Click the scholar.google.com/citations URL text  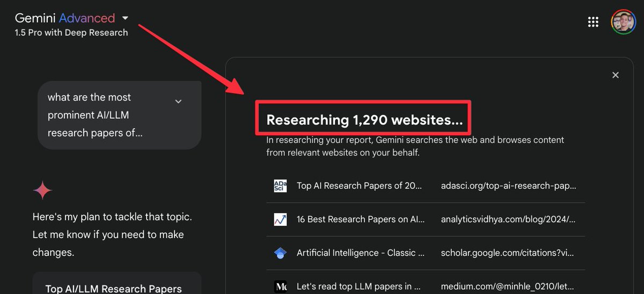pyautogui.click(x=508, y=253)
